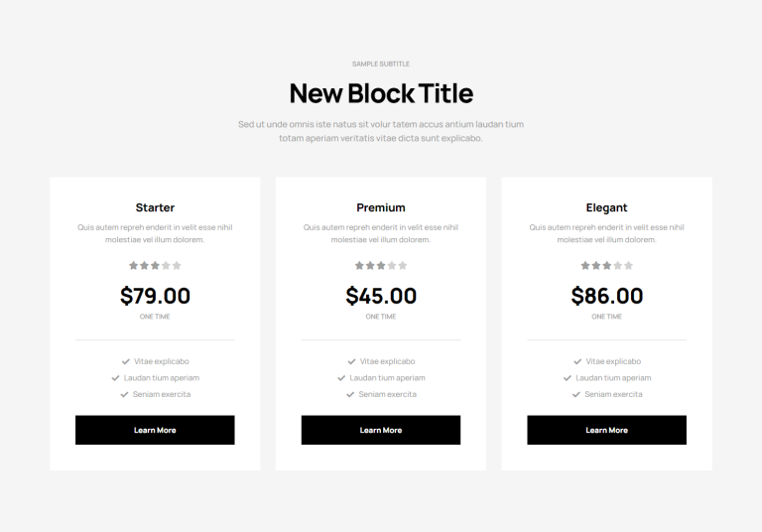Viewport: 762px width, 532px height.
Task: Click the fourth star in Premium rating
Action: coord(392,265)
